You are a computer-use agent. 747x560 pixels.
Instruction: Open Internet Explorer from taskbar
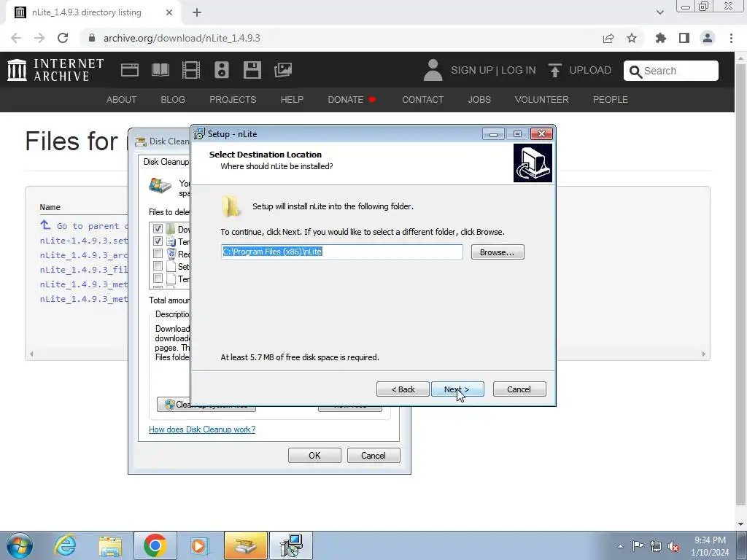coord(65,545)
